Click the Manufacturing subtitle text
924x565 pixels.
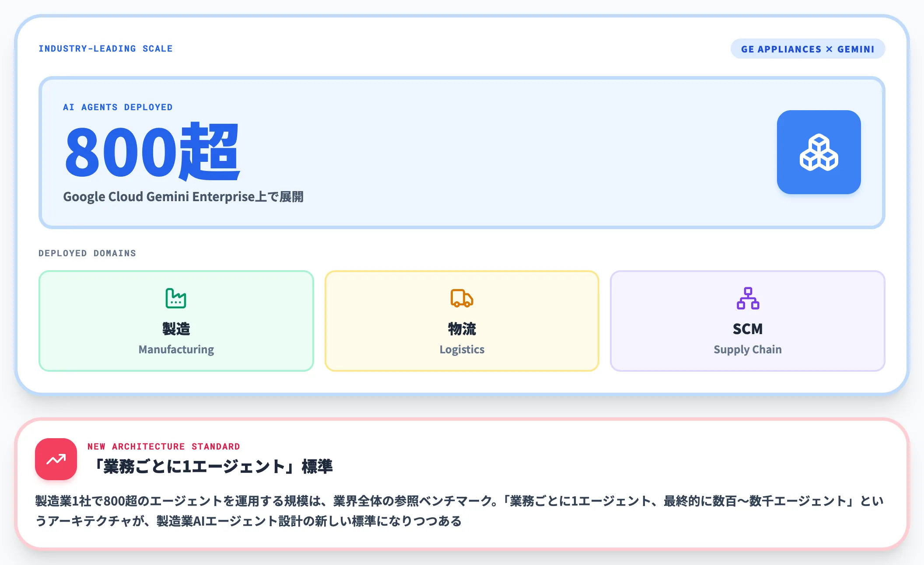pos(176,349)
